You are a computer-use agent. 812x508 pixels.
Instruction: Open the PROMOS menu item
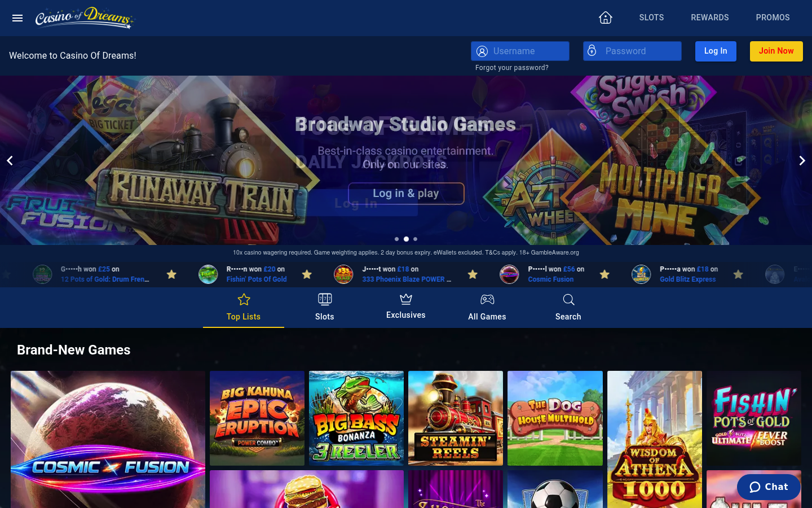click(773, 17)
